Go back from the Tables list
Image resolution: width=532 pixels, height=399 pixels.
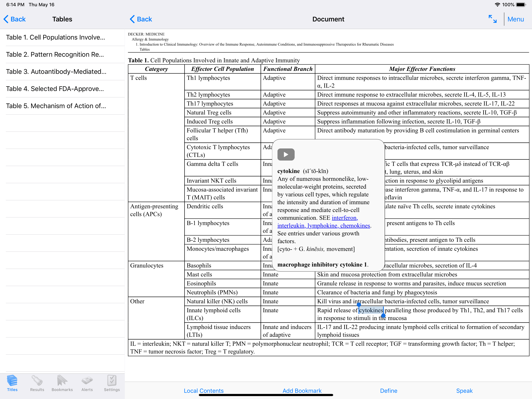tap(15, 19)
